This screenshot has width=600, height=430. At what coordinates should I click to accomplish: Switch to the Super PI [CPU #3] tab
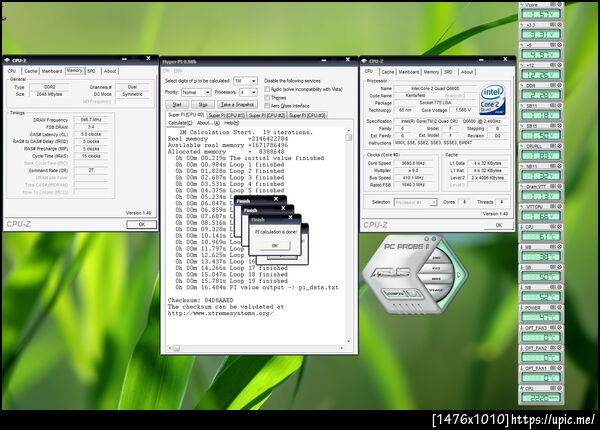tap(307, 115)
